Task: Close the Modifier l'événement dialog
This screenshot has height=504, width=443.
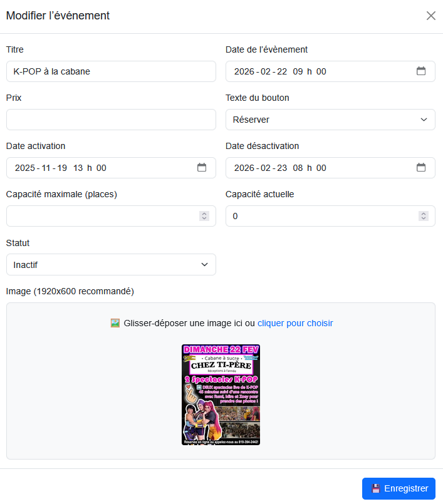Action: pyautogui.click(x=431, y=16)
